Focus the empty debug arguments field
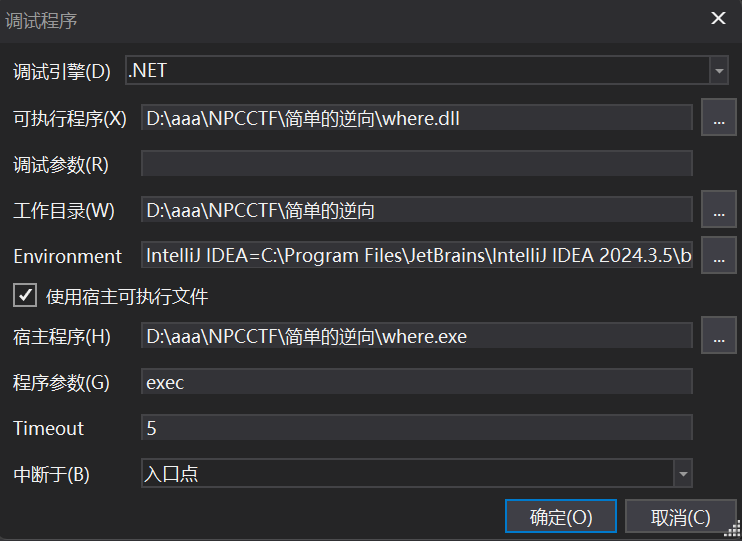 coord(416,164)
